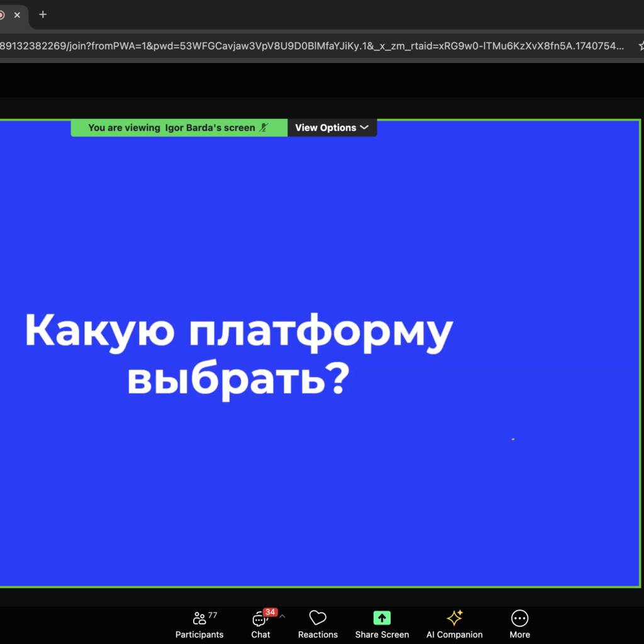Click the "You are viewing Igor Barda's screen" banner
Screen dimensions: 644x644
tap(171, 128)
